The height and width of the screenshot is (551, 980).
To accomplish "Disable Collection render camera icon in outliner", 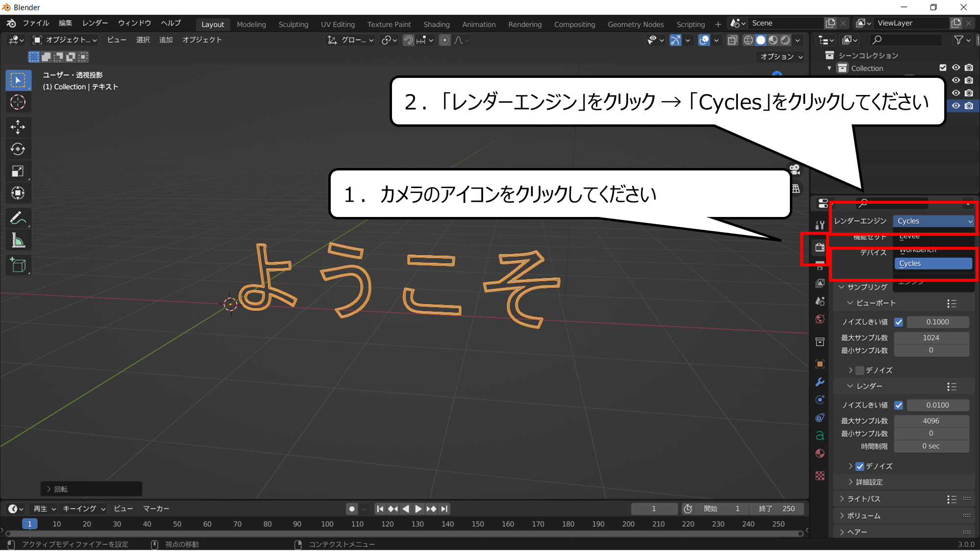I will tap(969, 68).
